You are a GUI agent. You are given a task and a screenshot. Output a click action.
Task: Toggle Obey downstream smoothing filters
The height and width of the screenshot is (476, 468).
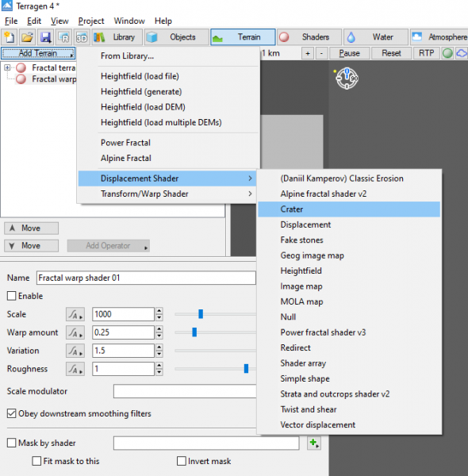12,413
